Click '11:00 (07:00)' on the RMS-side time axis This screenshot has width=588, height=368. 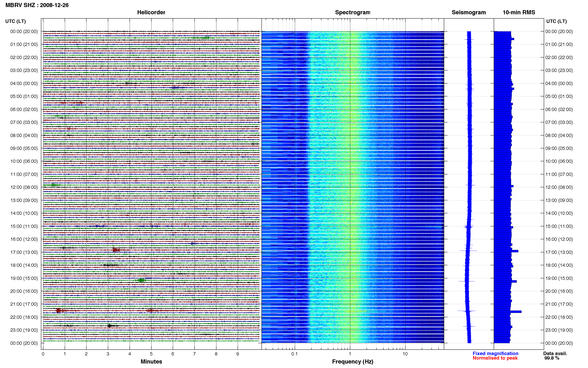point(559,174)
